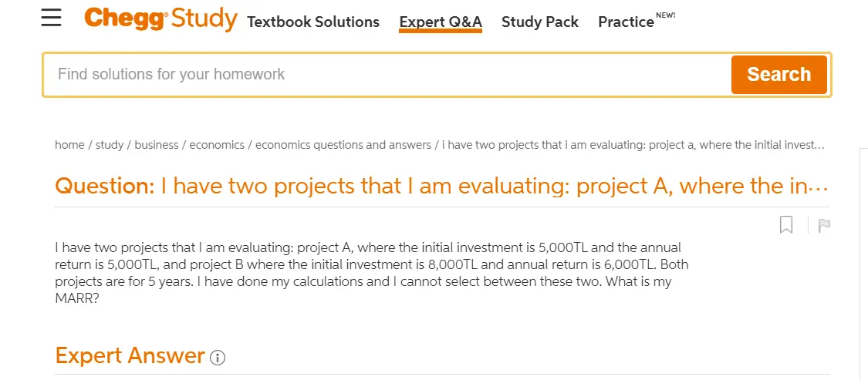Focus the 'Find solutions for your homework' field

pos(387,74)
